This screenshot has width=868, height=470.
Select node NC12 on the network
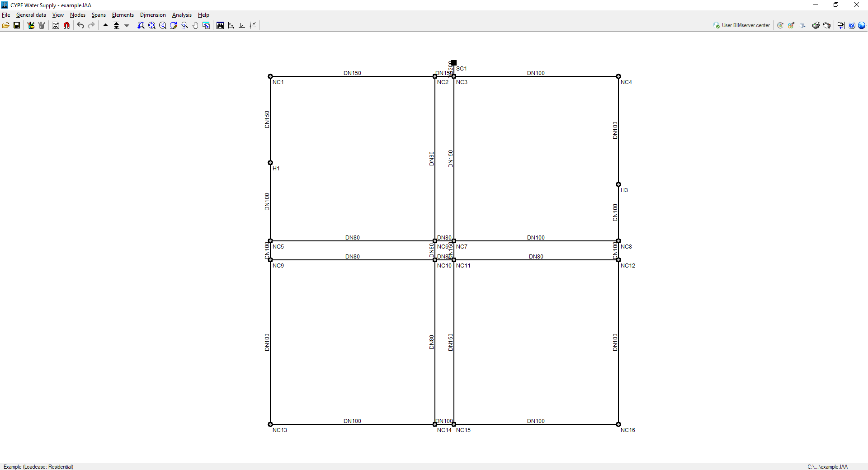(618, 260)
